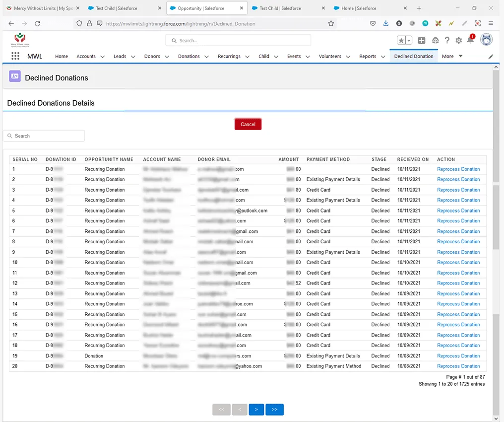Image resolution: width=504 pixels, height=422 pixels.
Task: Open the Setup gear icon
Action: pyautogui.click(x=459, y=40)
